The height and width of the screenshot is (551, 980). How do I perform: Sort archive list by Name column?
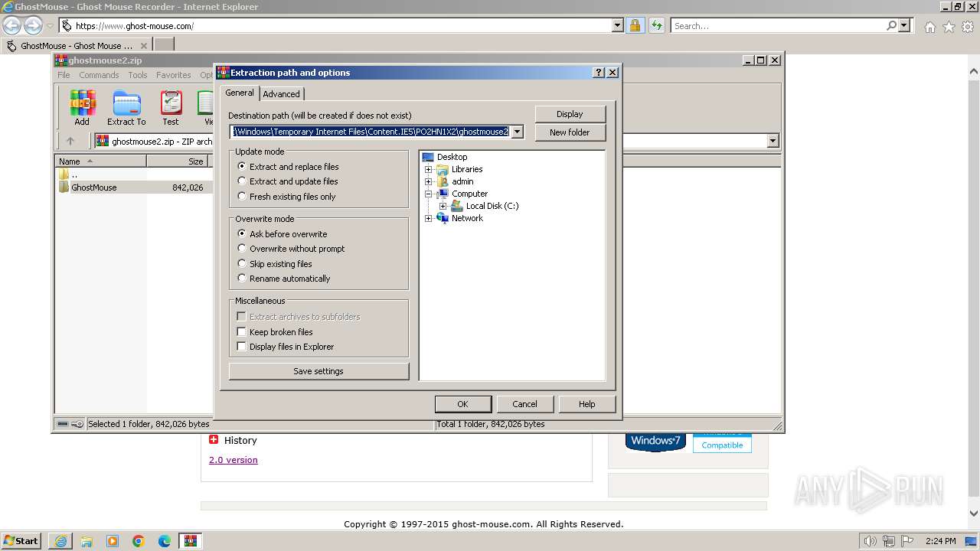click(100, 161)
